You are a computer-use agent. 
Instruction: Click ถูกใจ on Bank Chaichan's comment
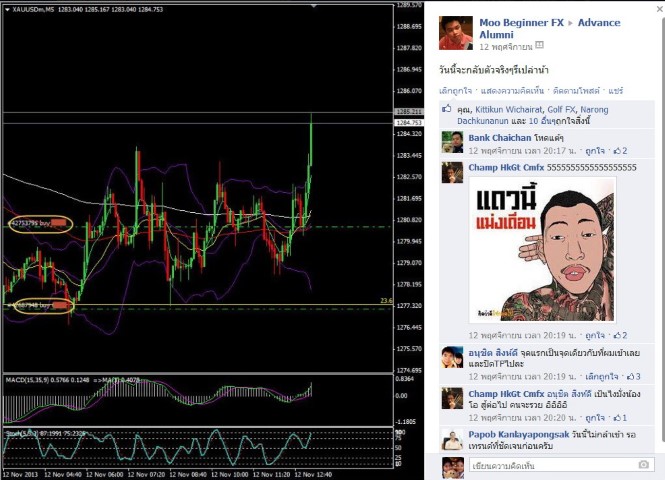click(x=595, y=151)
